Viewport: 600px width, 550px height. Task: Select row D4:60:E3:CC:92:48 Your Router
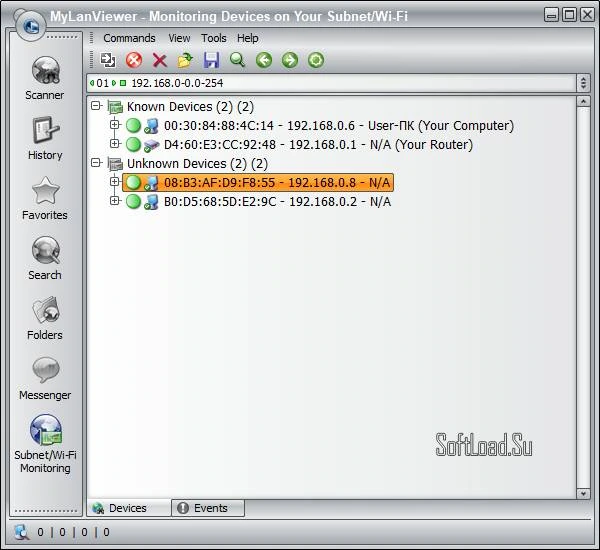318,144
